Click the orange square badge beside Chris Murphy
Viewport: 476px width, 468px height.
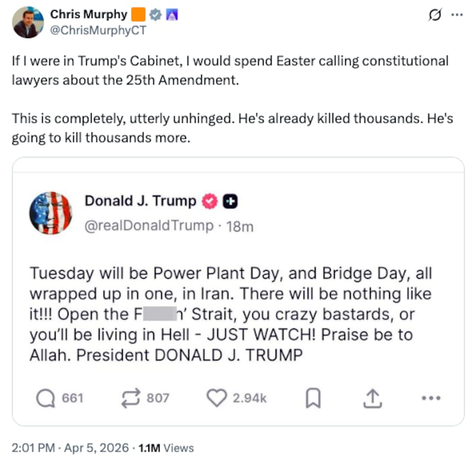[138, 14]
